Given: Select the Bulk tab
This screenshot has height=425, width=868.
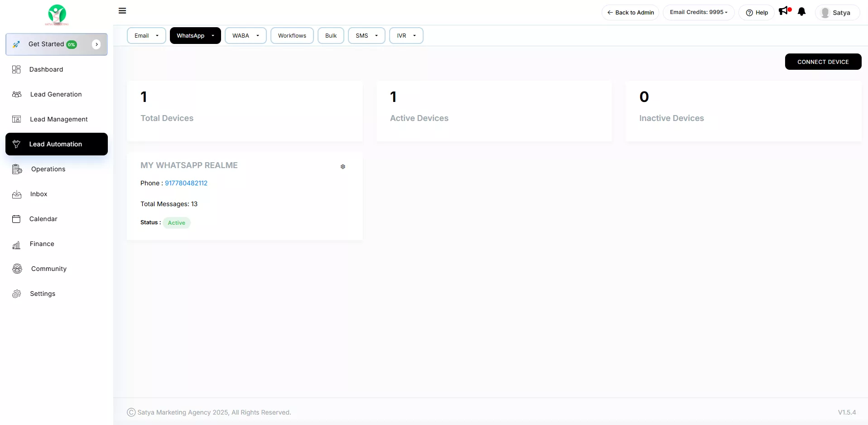Looking at the screenshot, I should [x=331, y=36].
